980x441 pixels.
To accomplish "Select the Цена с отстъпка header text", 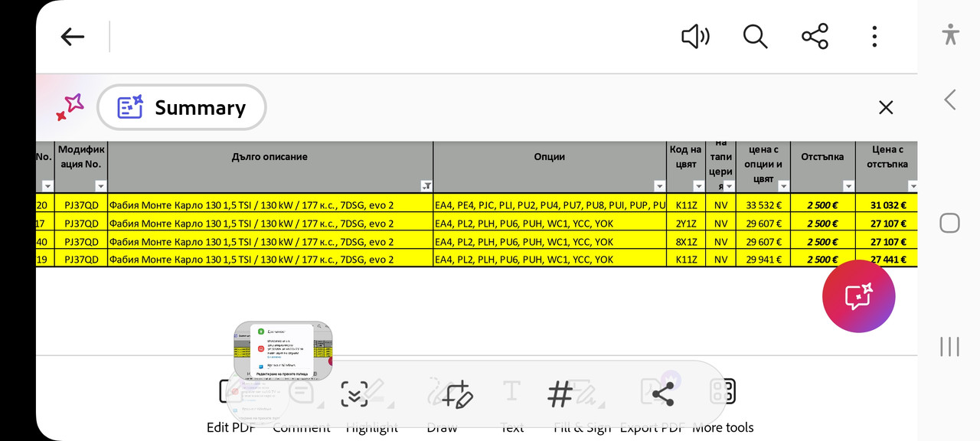I will [x=888, y=157].
